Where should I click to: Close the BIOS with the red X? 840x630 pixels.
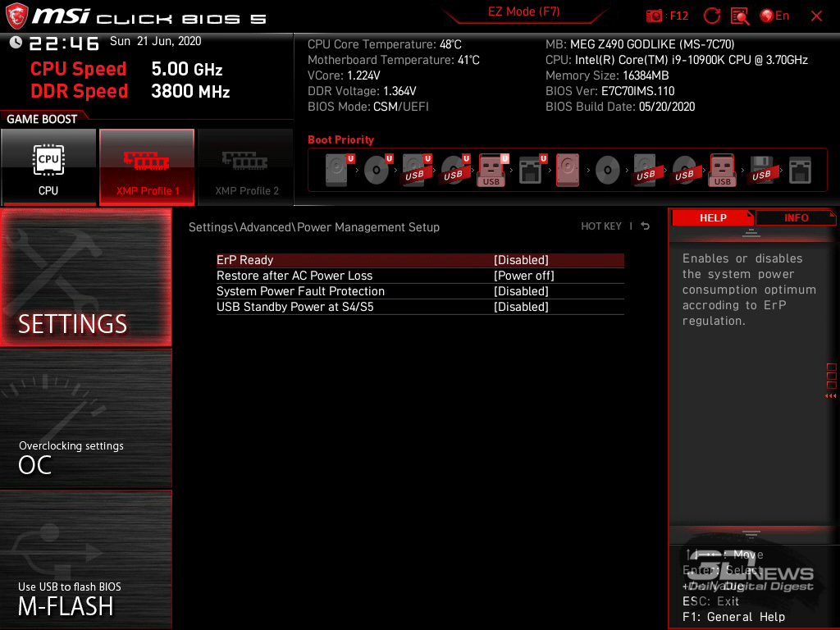pyautogui.click(x=816, y=16)
